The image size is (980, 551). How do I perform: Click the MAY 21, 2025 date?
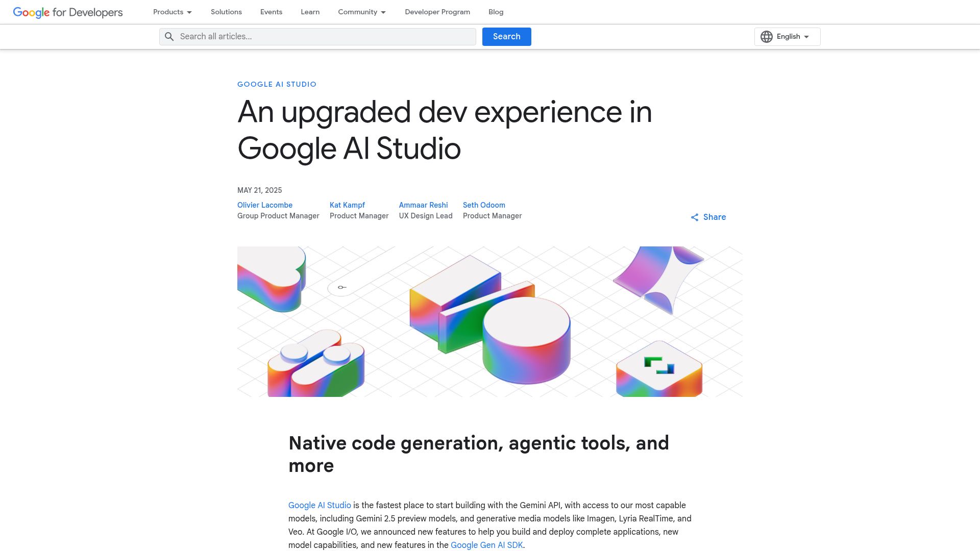pyautogui.click(x=259, y=190)
